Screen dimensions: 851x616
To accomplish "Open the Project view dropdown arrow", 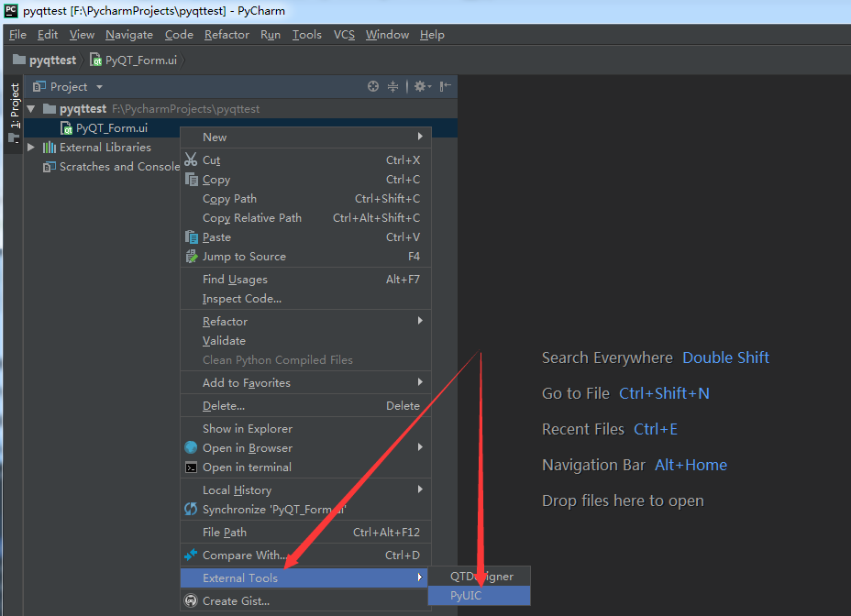I will [x=99, y=86].
